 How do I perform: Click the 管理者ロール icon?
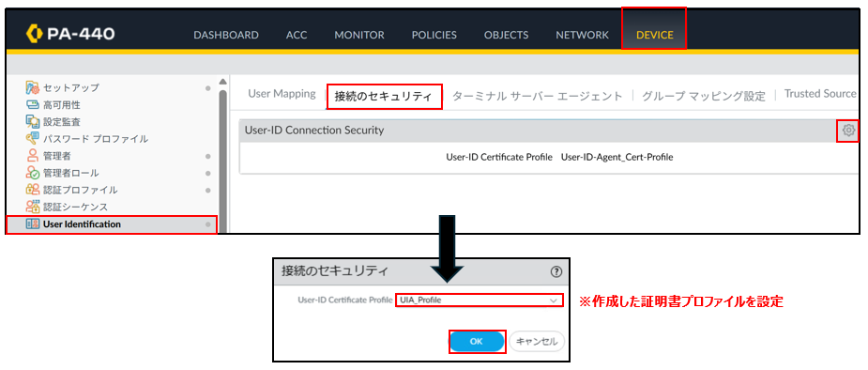(x=33, y=173)
